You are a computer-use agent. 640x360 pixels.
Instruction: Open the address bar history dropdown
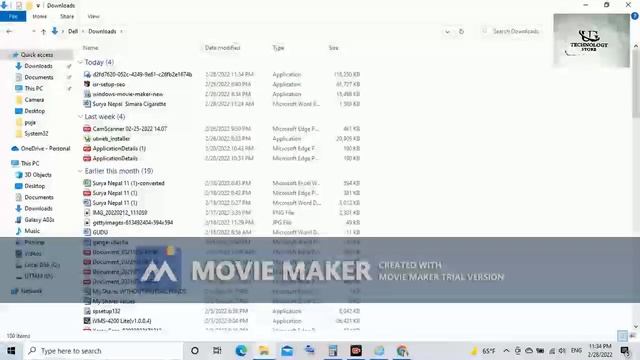tap(447, 31)
